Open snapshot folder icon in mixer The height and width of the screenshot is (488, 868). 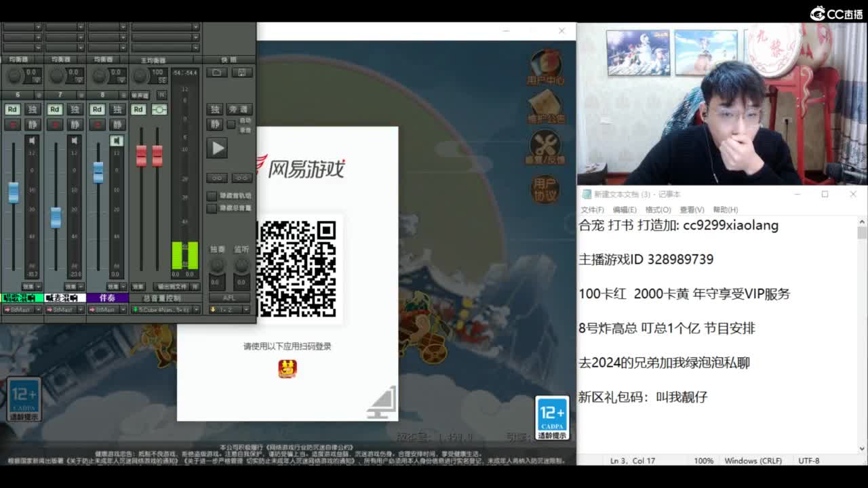pyautogui.click(x=216, y=73)
